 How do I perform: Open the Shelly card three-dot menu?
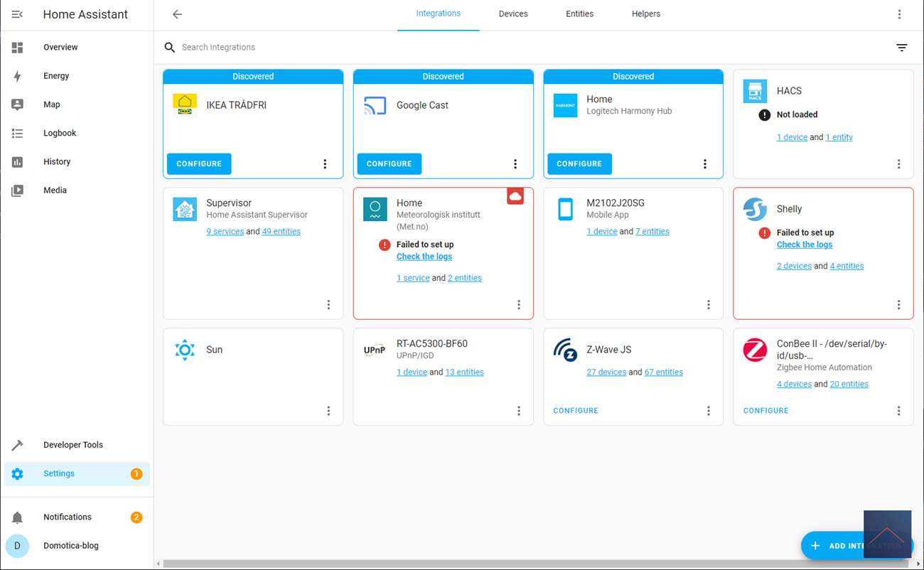pyautogui.click(x=898, y=305)
